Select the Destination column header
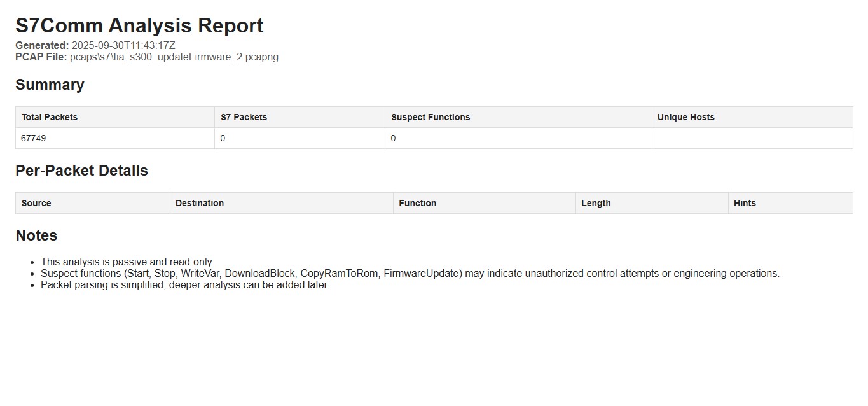 [282, 203]
